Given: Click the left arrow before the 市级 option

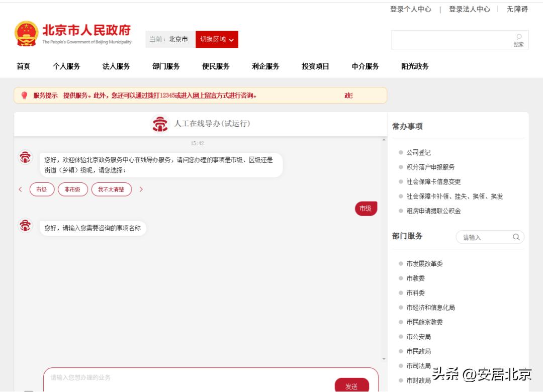Looking at the screenshot, I should point(20,190).
